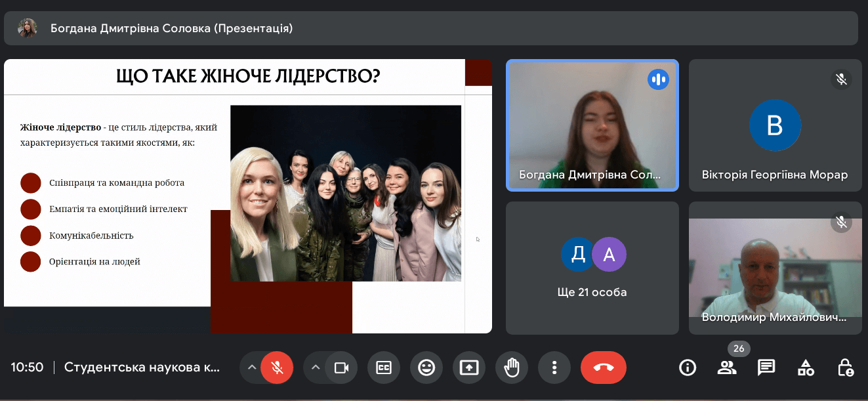Click the Ще 21 особа tile

pos(592,268)
